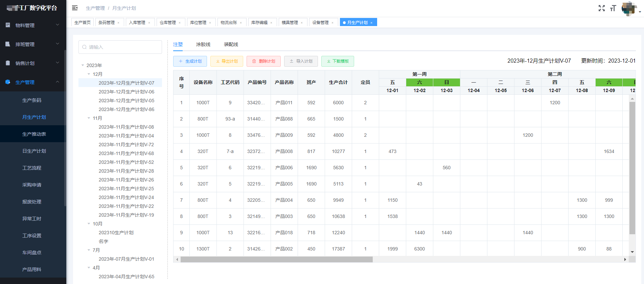
Task: Open font size settings icon
Action: point(613,8)
